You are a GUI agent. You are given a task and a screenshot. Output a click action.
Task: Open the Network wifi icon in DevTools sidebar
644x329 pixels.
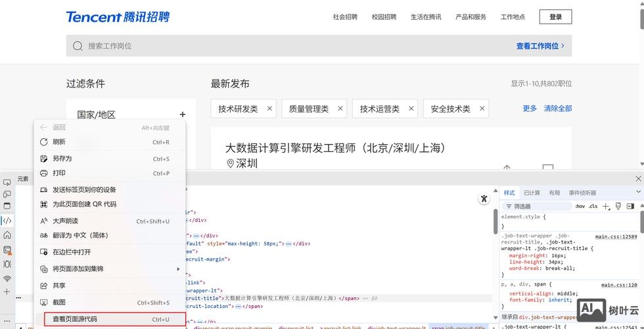[7, 278]
